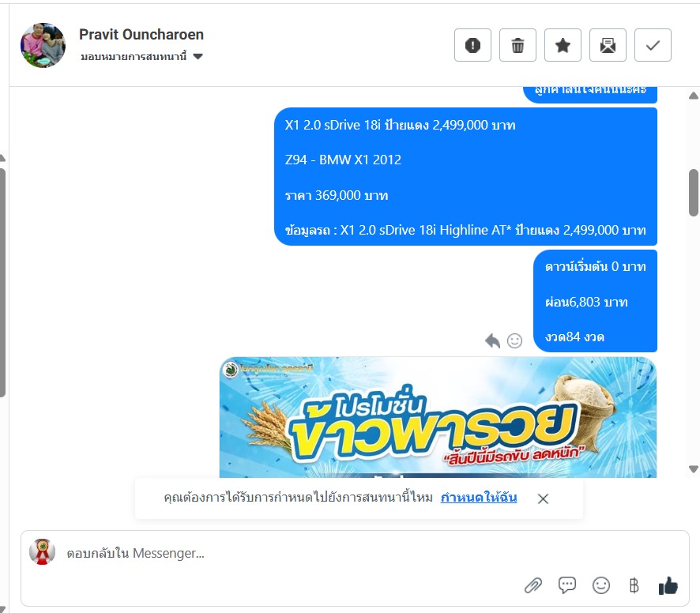The height and width of the screenshot is (613, 700).
Task: Attach a file with paperclip icon
Action: click(533, 585)
